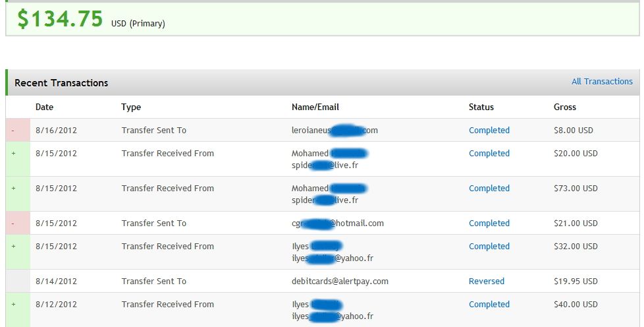
Task: Click the minus indicator on 8/16/2012 row
Action: point(18,131)
